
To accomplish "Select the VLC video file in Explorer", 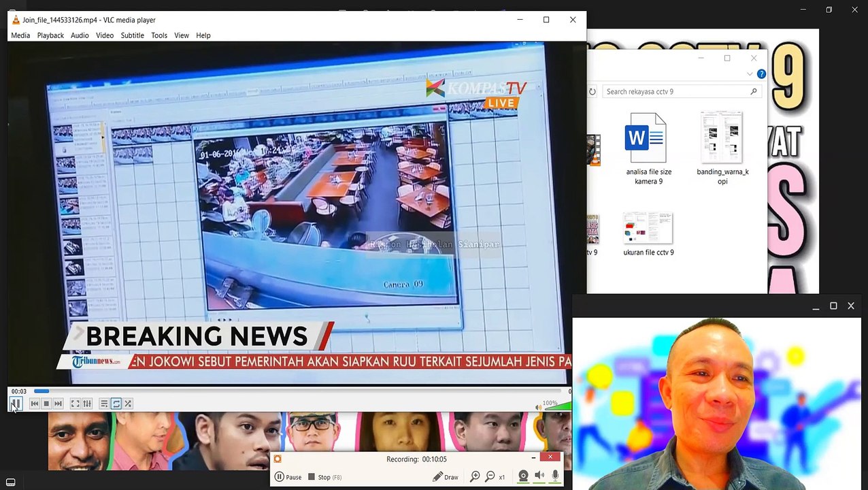I will [593, 150].
